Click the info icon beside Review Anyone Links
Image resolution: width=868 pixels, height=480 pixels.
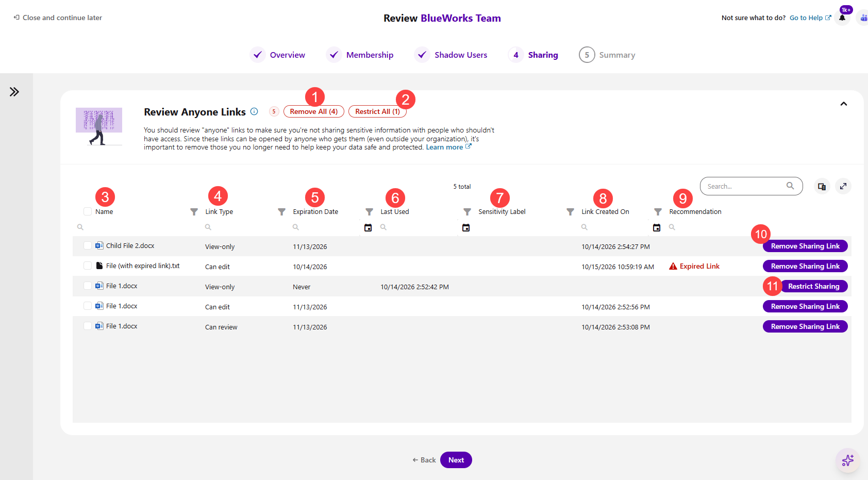pos(254,111)
